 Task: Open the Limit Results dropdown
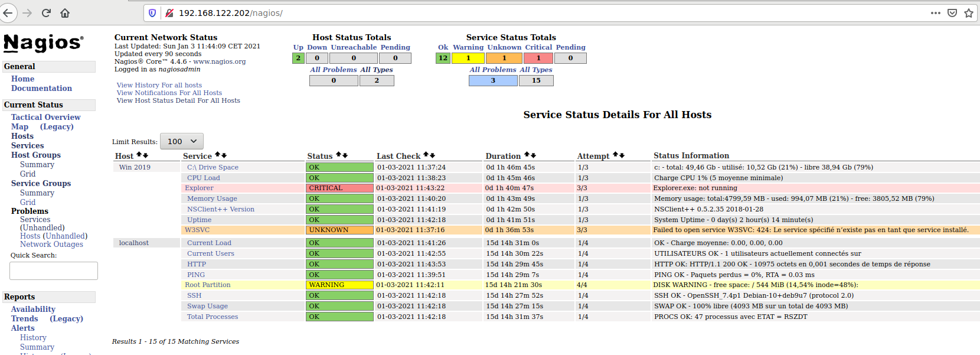click(x=182, y=141)
